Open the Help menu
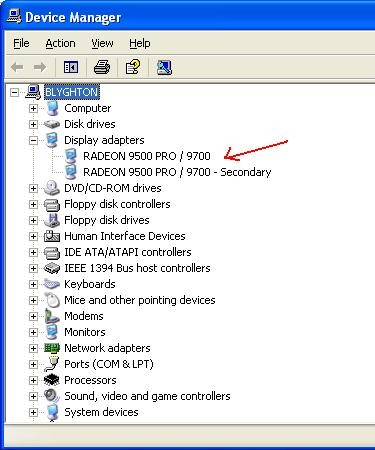This screenshot has height=450, width=375. tap(140, 43)
